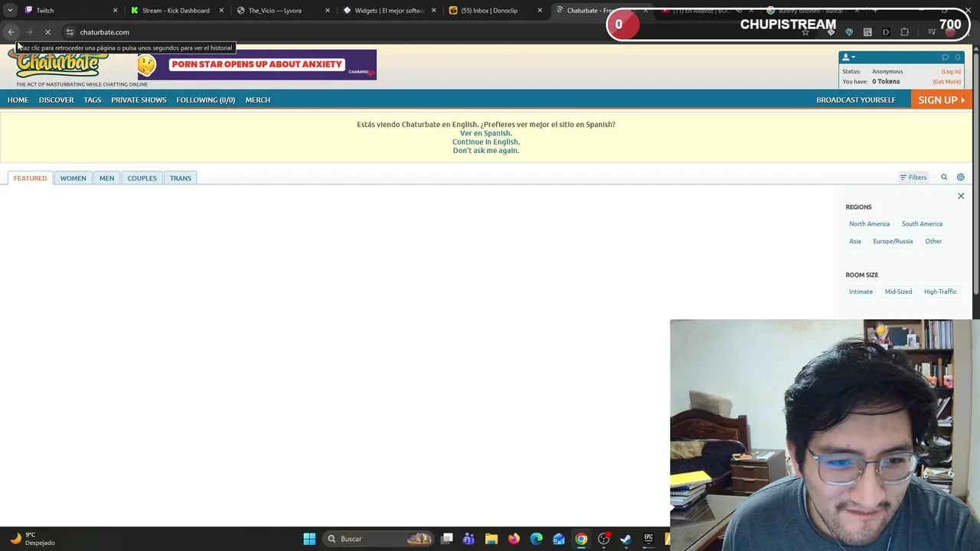Open the Windows Start menu
This screenshot has width=980, height=551.
point(309,539)
